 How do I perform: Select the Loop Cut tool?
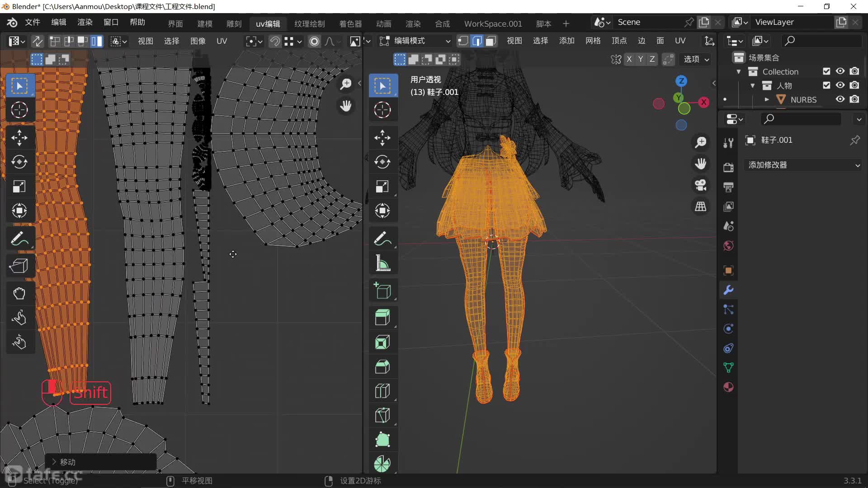[x=382, y=391]
